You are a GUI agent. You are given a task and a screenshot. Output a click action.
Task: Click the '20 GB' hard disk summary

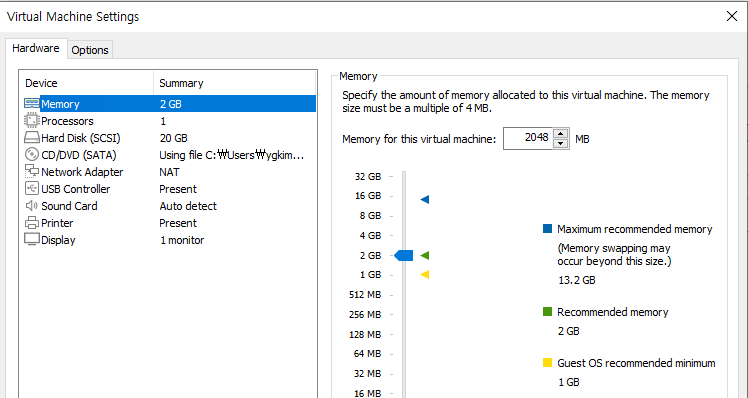[x=174, y=138]
